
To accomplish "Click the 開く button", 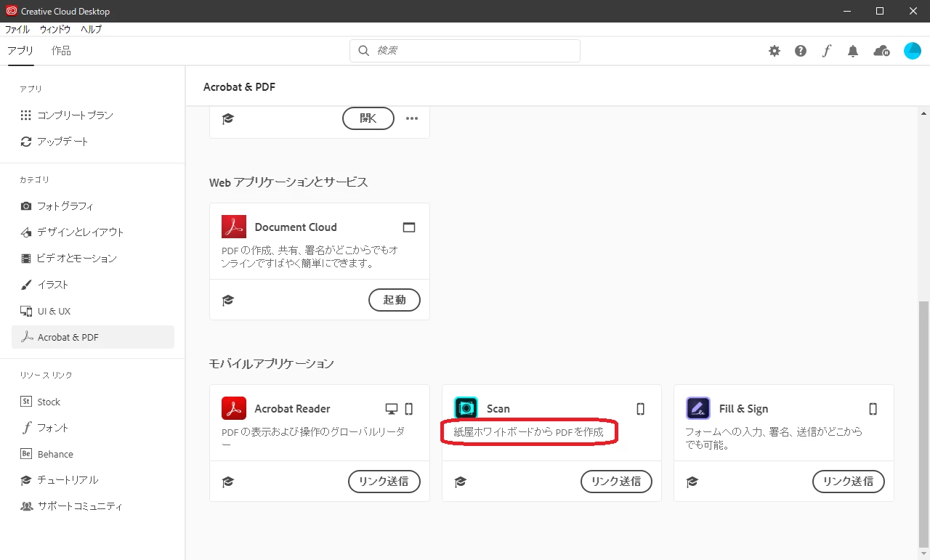I will click(x=368, y=118).
